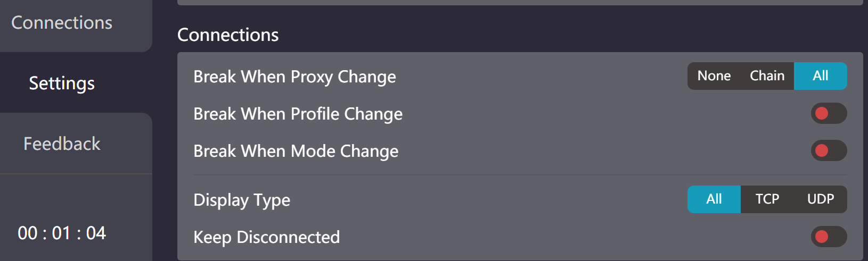Click the divider line above Display Type

pyautogui.click(x=520, y=175)
